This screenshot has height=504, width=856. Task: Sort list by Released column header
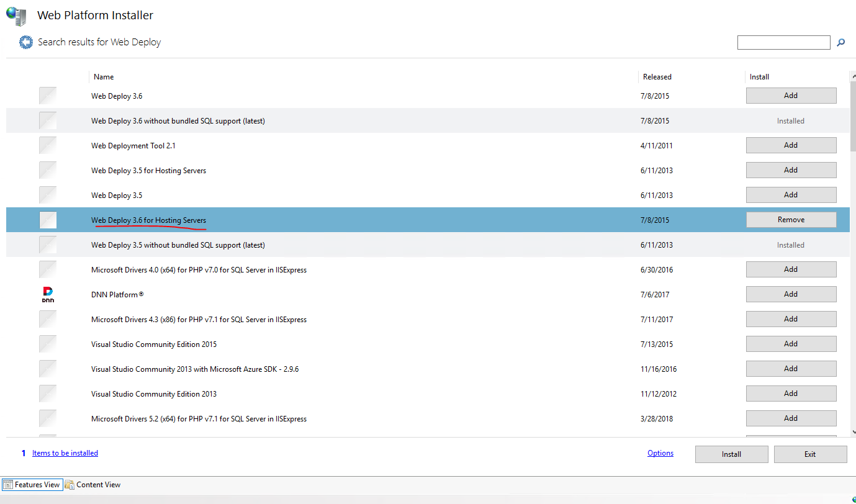(x=657, y=77)
